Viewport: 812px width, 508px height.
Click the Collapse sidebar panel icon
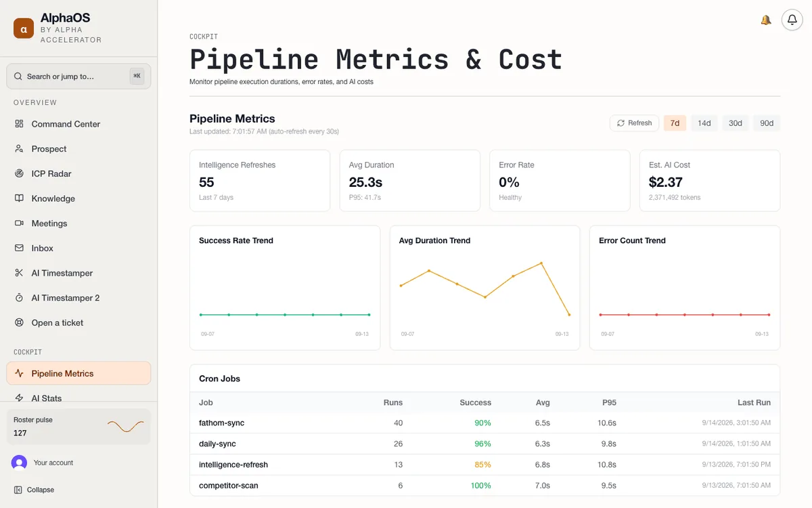[18, 490]
